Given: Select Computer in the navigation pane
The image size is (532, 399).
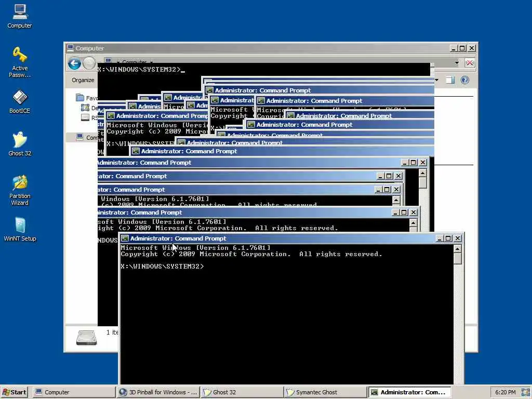Looking at the screenshot, I should point(86,137).
